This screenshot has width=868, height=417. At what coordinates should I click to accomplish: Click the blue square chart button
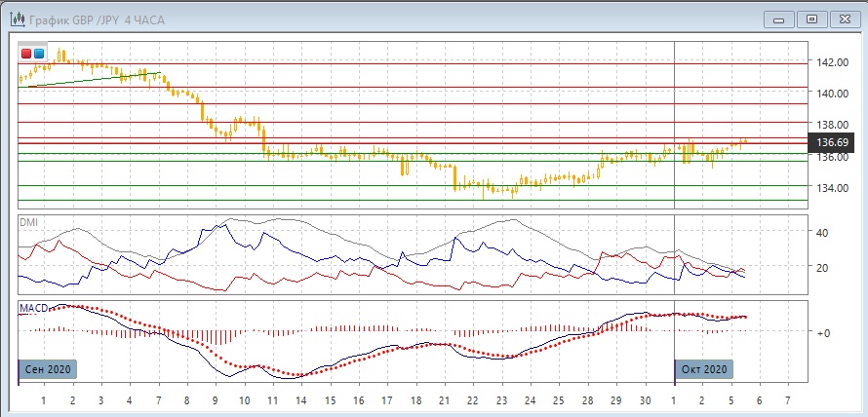[x=39, y=54]
